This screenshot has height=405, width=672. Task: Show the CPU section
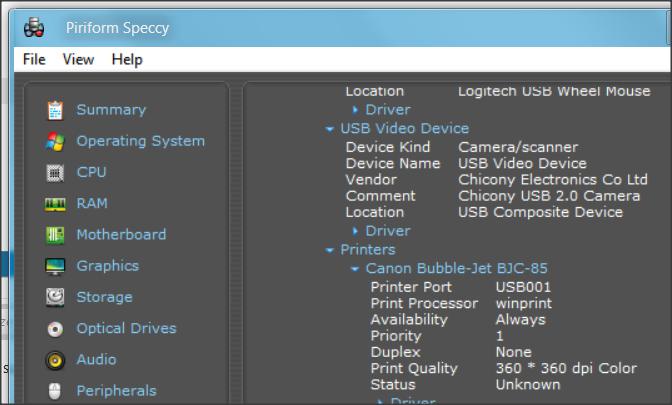(91, 172)
